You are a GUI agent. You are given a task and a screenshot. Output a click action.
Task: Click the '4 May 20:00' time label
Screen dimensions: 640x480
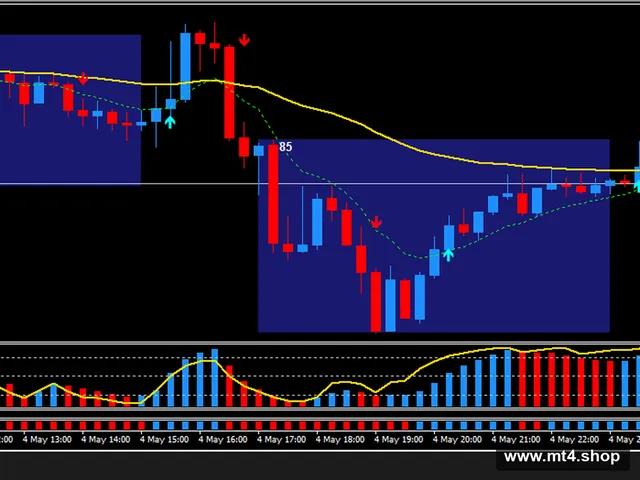(x=457, y=440)
